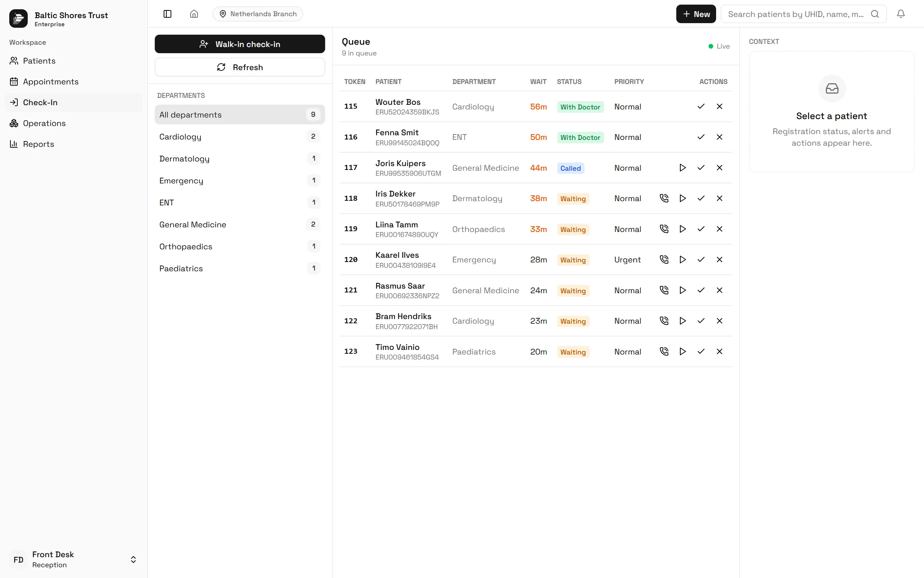924x578 pixels.
Task: Remove Bram Hendriks from queue
Action: [720, 321]
